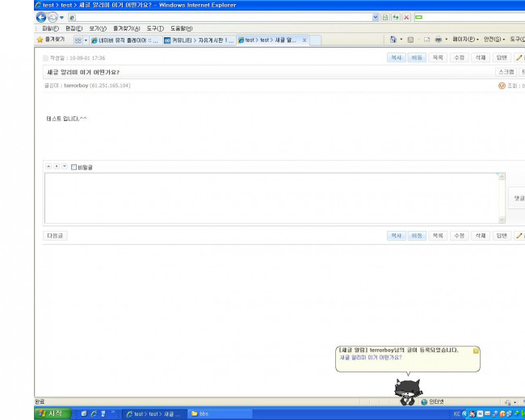Image resolution: width=525 pixels, height=420 pixels.
Task: Click the 목록 button beside the post date
Action: click(438, 57)
